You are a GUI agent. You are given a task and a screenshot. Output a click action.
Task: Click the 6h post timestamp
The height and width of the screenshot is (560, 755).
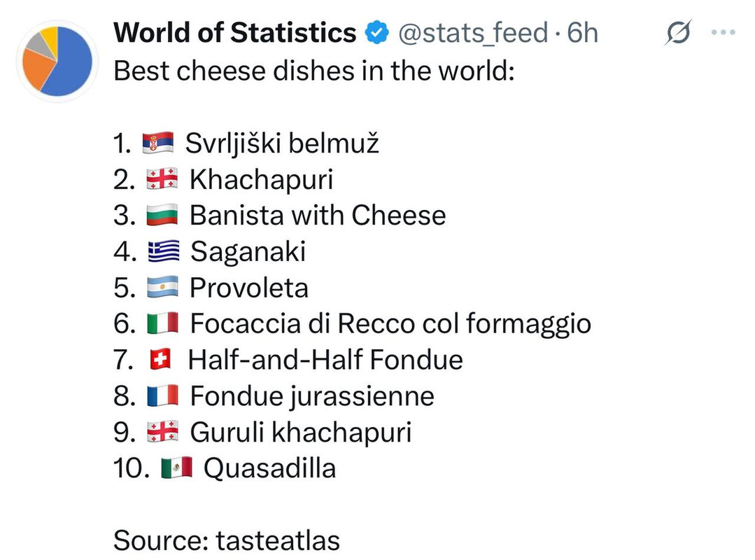click(x=582, y=33)
